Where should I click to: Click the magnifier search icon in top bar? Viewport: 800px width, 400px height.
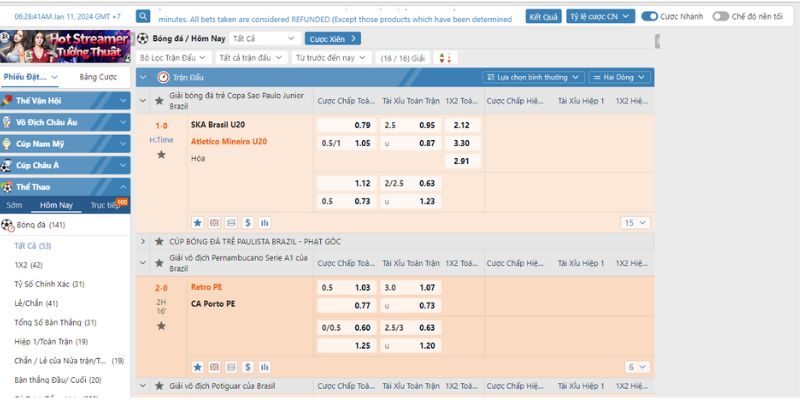coord(144,17)
